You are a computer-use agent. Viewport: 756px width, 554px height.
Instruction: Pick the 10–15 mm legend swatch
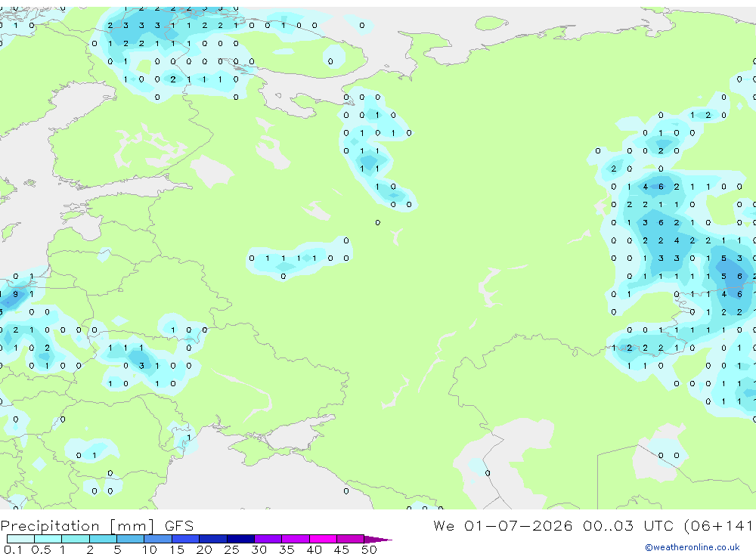(x=158, y=539)
